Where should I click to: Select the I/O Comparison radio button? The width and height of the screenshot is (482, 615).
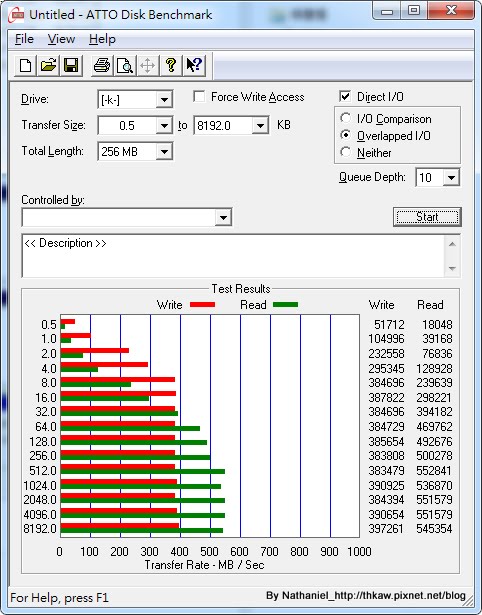(x=346, y=118)
